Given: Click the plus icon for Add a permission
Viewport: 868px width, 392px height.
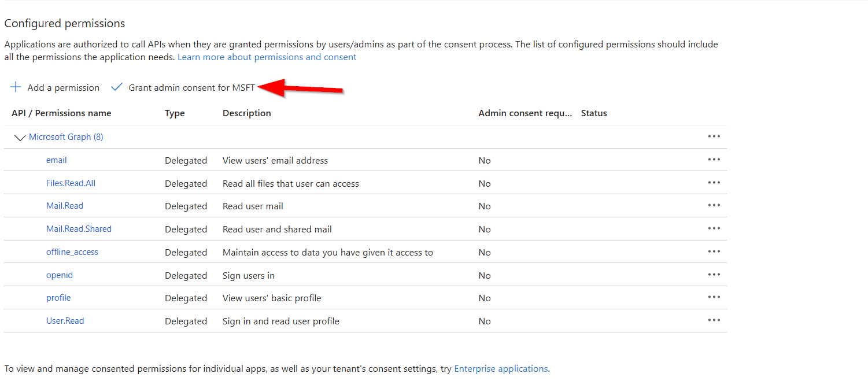Looking at the screenshot, I should coord(16,87).
